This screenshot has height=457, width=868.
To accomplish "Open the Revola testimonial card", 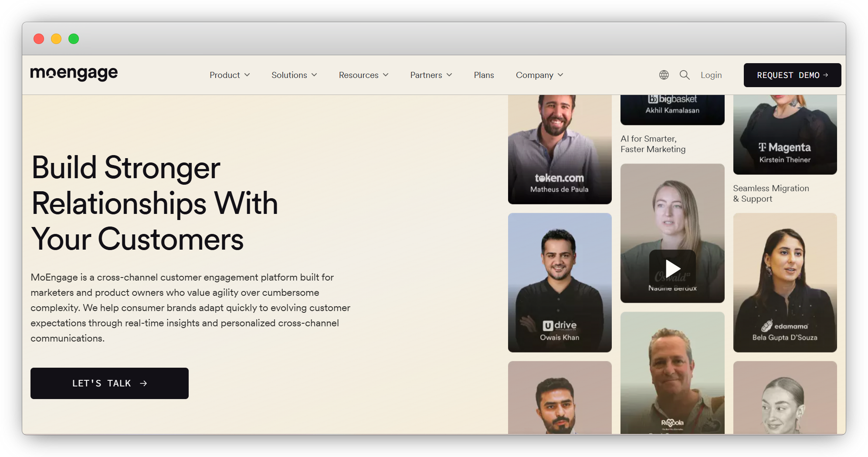I will (672, 373).
